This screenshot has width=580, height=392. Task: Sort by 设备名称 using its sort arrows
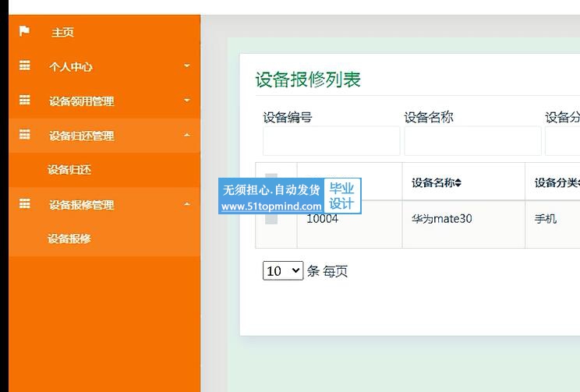click(x=458, y=183)
